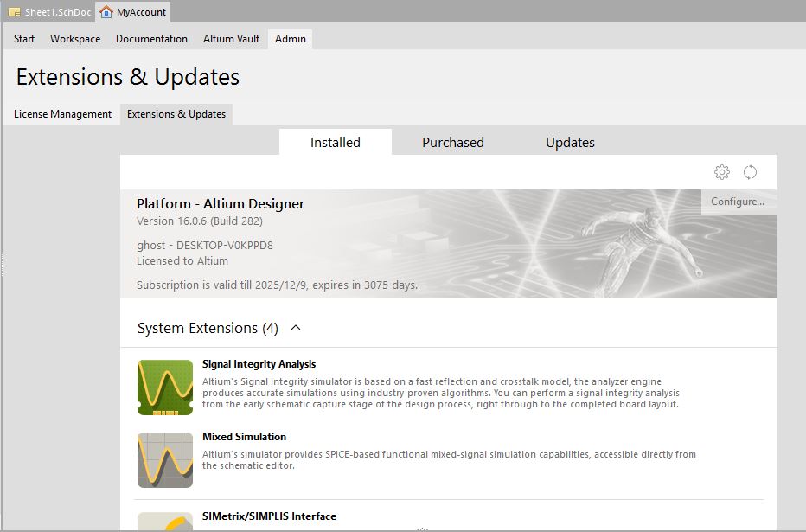Click the Version 16.0.6 (Build 282) text
Image resolution: width=806 pixels, height=532 pixels.
point(200,221)
